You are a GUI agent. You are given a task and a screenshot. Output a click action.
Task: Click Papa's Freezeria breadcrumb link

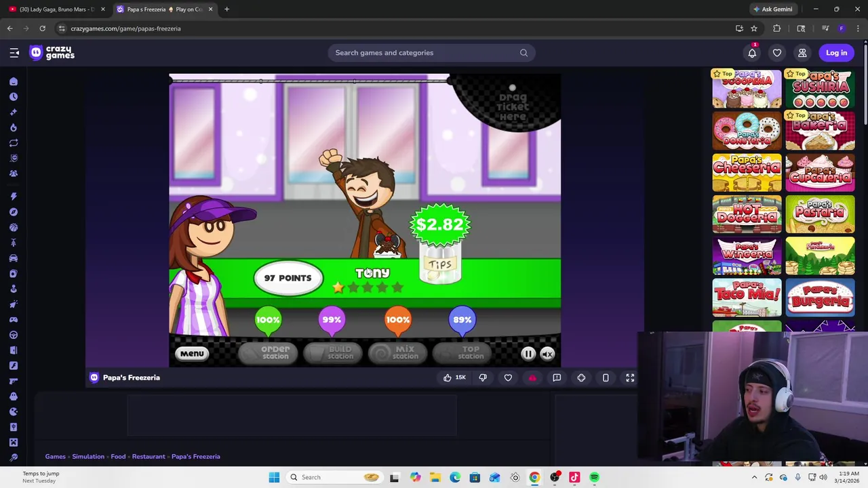pyautogui.click(x=196, y=456)
